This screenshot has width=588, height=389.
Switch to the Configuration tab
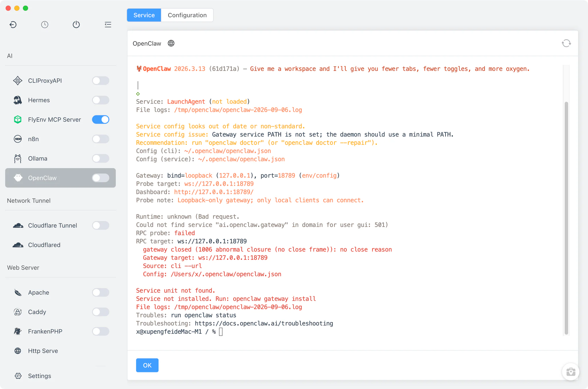pyautogui.click(x=187, y=15)
